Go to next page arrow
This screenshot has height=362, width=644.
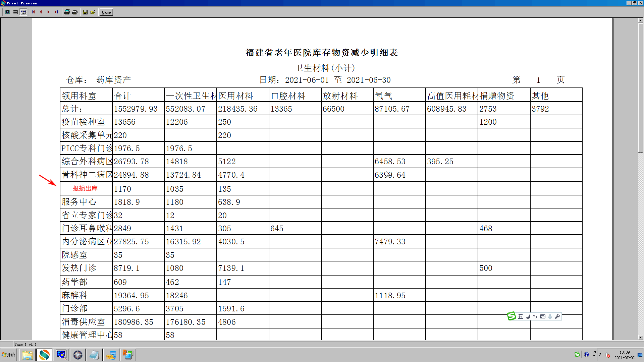tap(49, 12)
